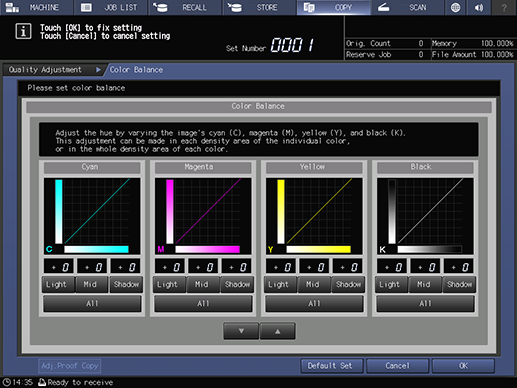Select Light density for Cyan
This screenshot has width=517, height=388.
click(58, 284)
